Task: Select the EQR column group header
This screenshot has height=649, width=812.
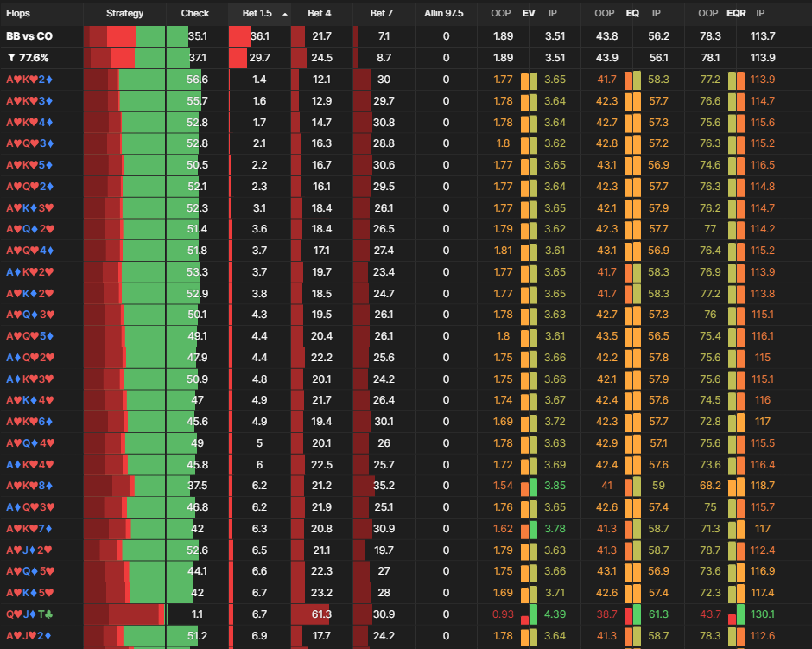Action: (736, 14)
